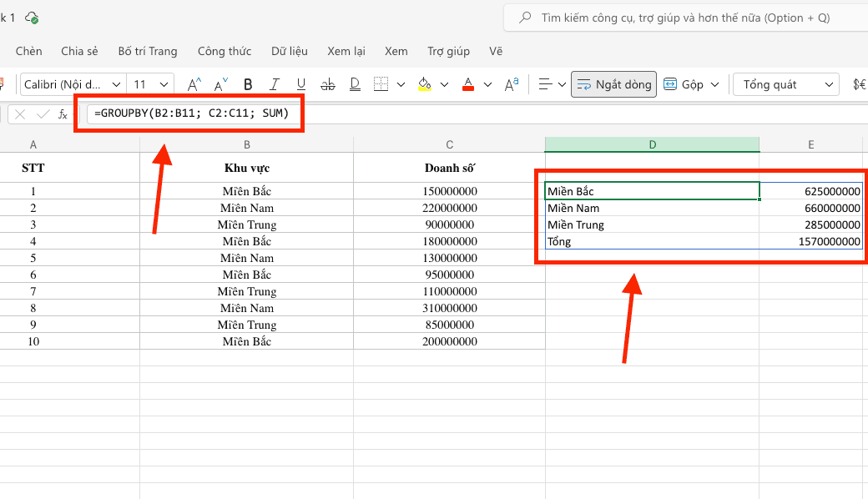868x499 pixels.
Task: Select the Tổng cell in column D
Action: click(652, 241)
